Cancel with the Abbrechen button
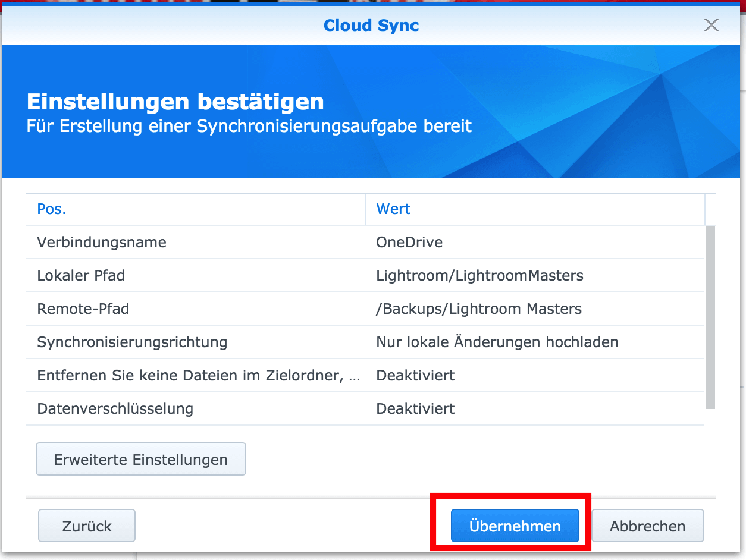 (x=647, y=526)
